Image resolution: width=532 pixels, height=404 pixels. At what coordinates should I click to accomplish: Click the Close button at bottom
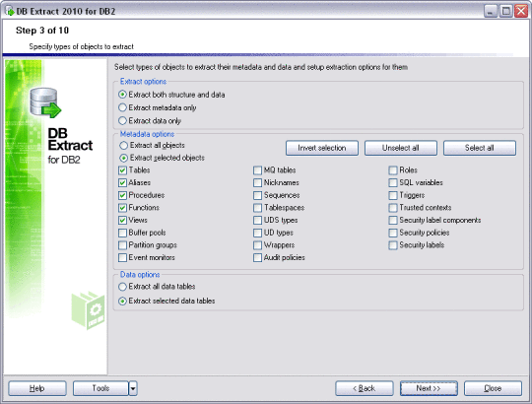(x=493, y=388)
